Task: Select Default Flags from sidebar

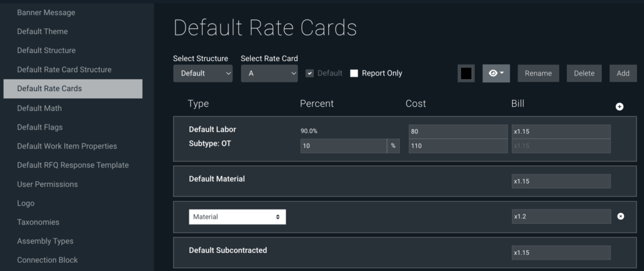Action: [40, 127]
